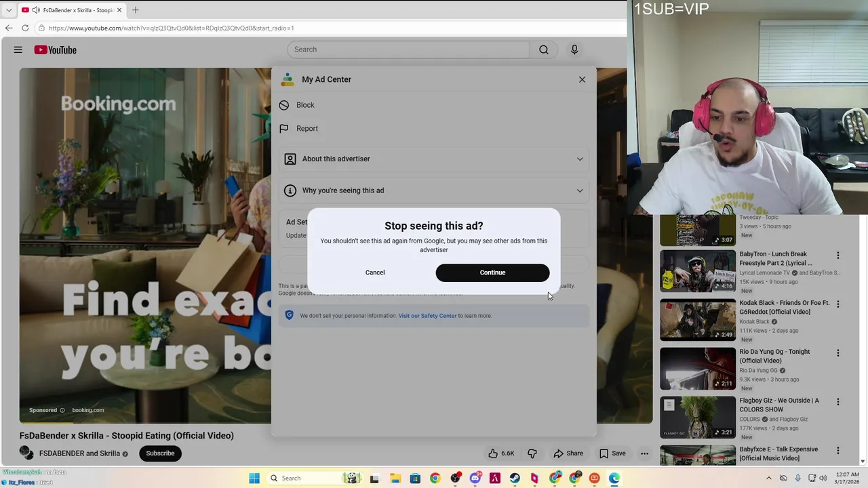This screenshot has width=868, height=488.
Task: Open the YouTube hamburger guide menu
Action: (18, 49)
